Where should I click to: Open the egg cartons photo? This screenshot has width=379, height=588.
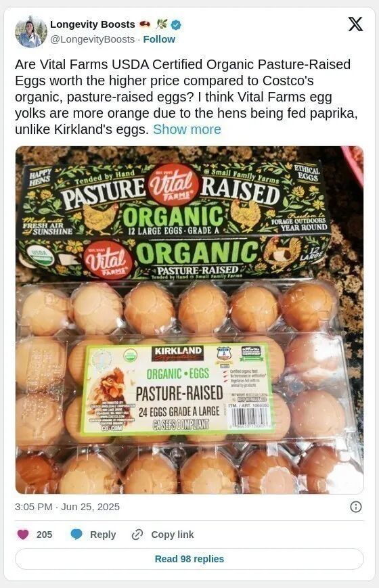(189, 320)
